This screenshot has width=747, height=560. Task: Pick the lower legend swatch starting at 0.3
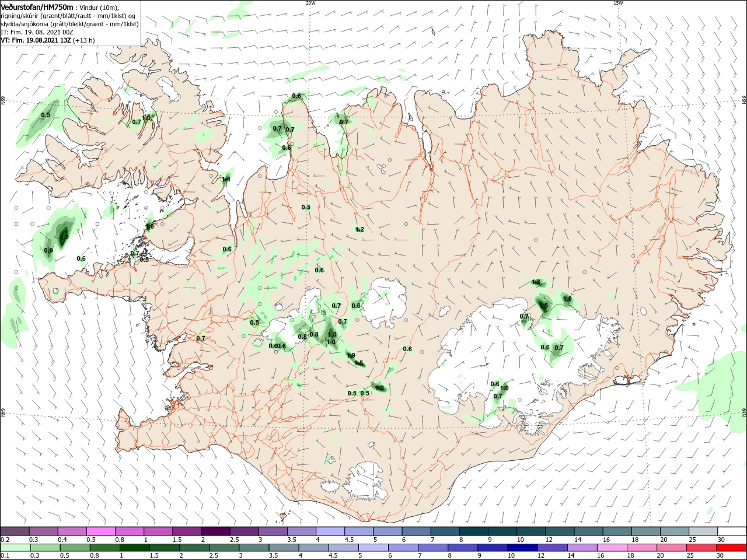pyautogui.click(x=45, y=548)
